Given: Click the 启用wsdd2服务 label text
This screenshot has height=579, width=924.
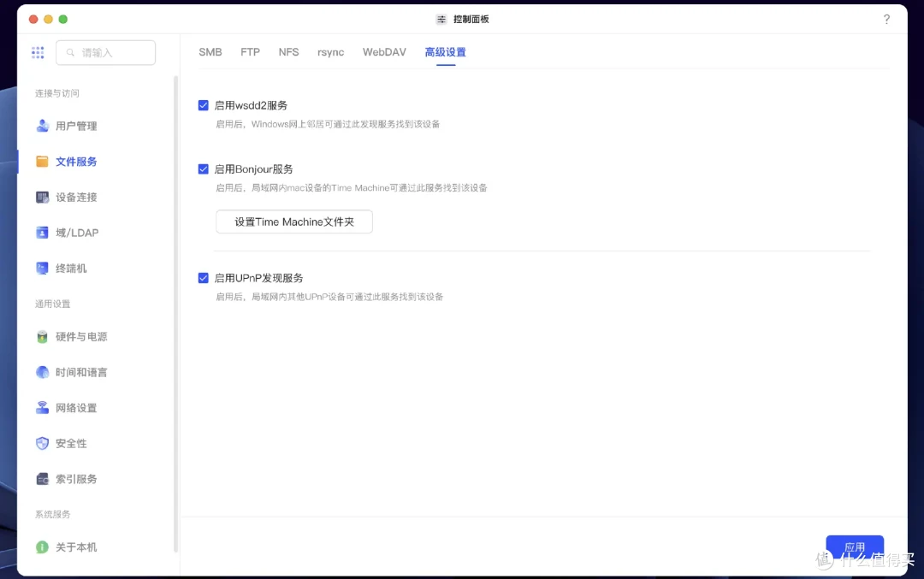Looking at the screenshot, I should (251, 105).
